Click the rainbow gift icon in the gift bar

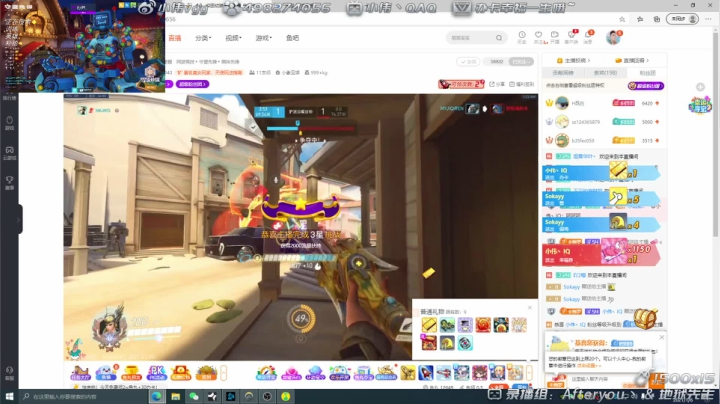click(x=266, y=373)
